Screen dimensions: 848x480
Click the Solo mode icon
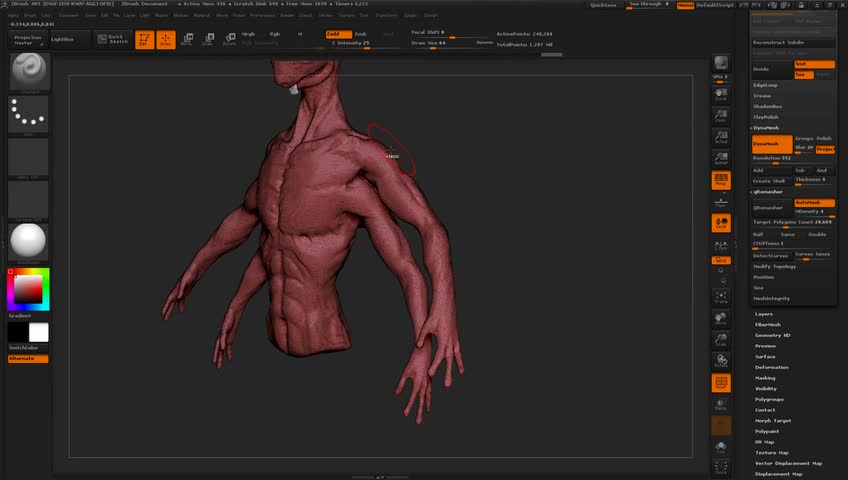pos(721,447)
